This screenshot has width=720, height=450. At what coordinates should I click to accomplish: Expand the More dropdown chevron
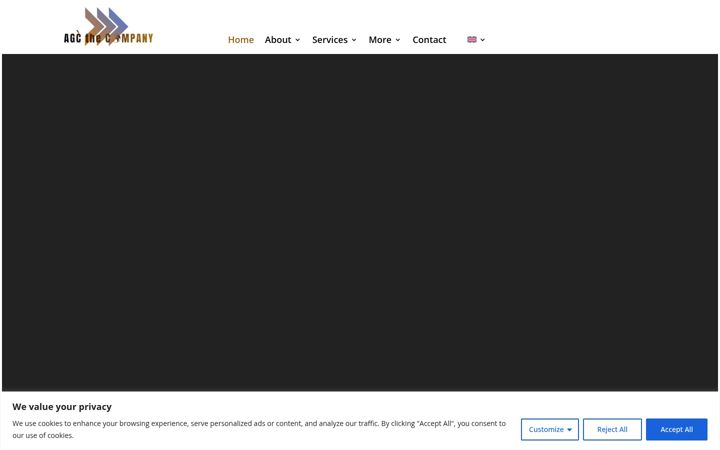[x=398, y=40]
